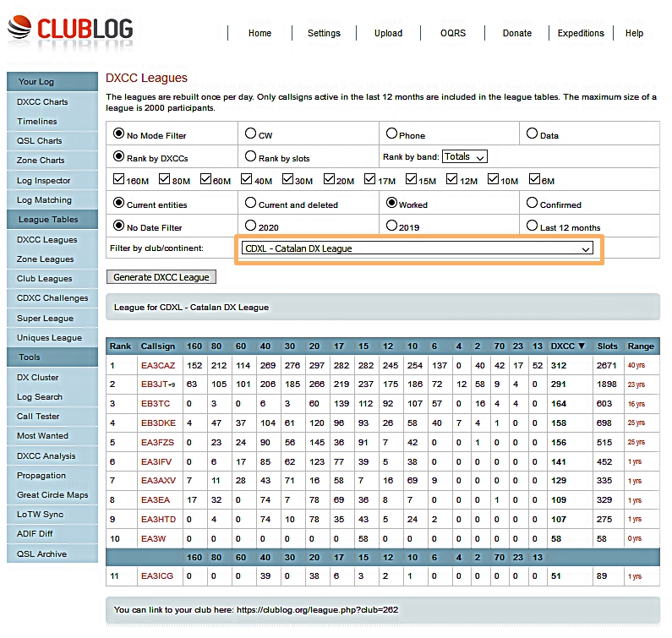Select Rank by slots option

point(251,157)
